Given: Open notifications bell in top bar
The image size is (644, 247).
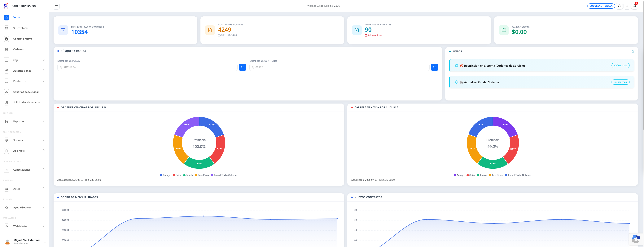Looking at the screenshot, I should click(x=634, y=6).
